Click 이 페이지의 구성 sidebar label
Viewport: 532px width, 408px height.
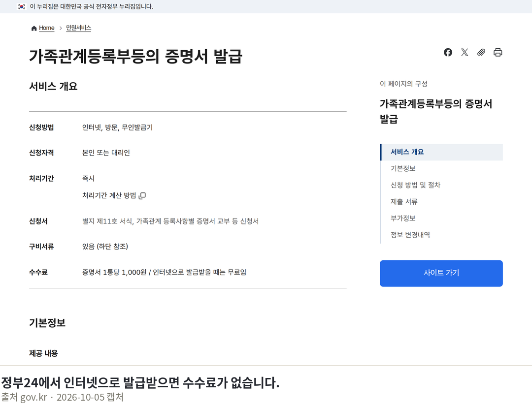[403, 84]
